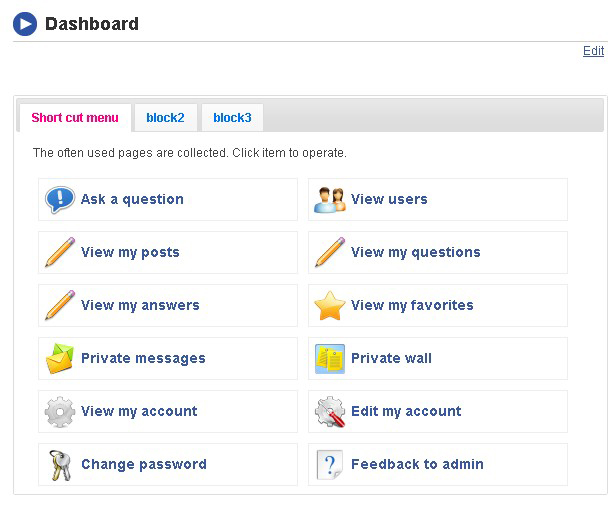The width and height of the screenshot is (614, 509).
Task: Open the View my answers link
Action: click(140, 305)
